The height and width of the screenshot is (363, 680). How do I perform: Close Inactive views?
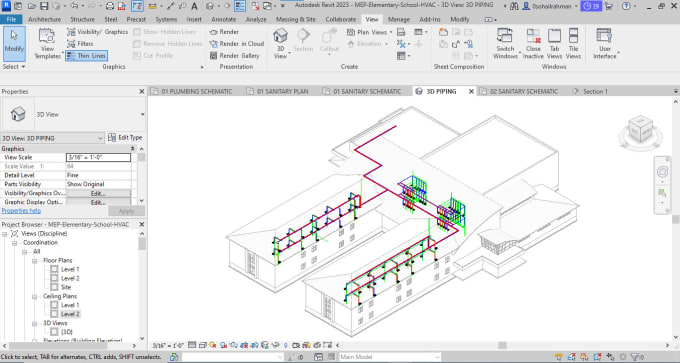pyautogui.click(x=533, y=43)
